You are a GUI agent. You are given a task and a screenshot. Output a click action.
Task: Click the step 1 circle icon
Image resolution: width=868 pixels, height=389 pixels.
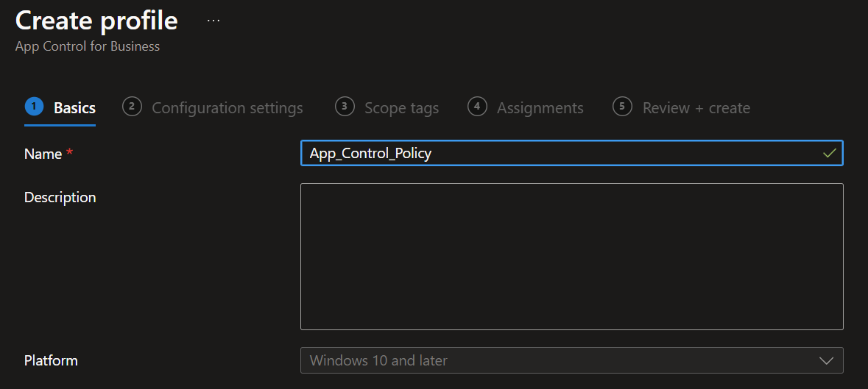pos(35,107)
